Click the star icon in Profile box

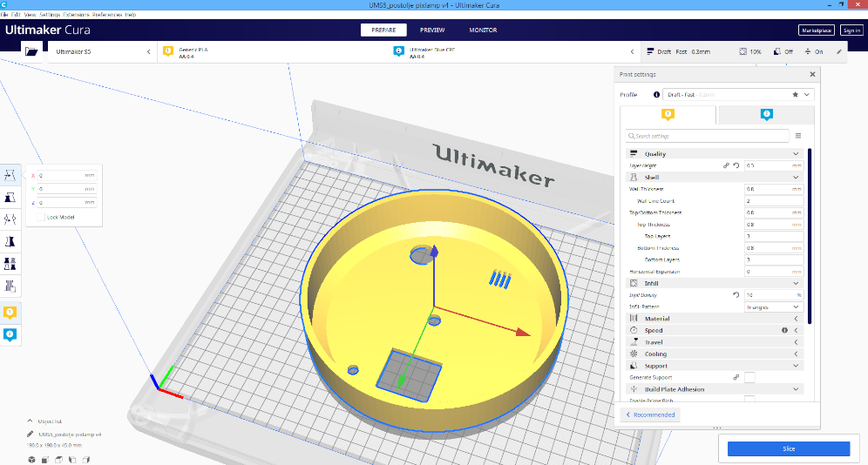tap(795, 95)
